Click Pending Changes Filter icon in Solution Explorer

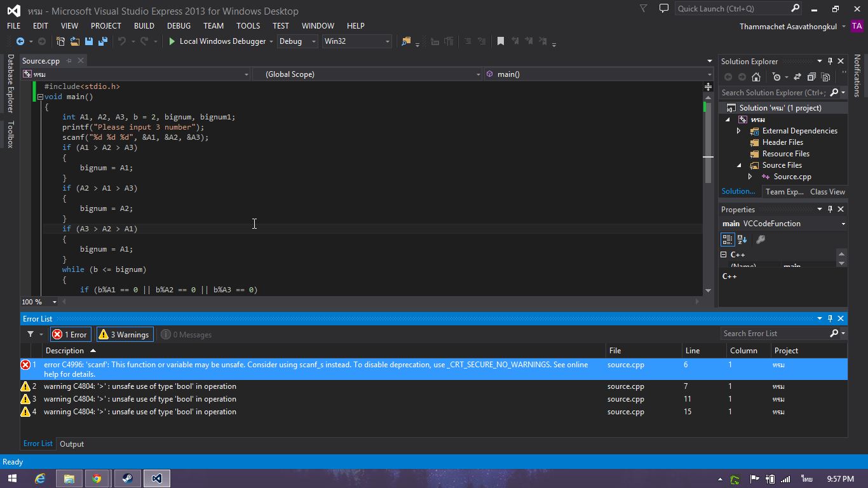pyautogui.click(x=776, y=77)
